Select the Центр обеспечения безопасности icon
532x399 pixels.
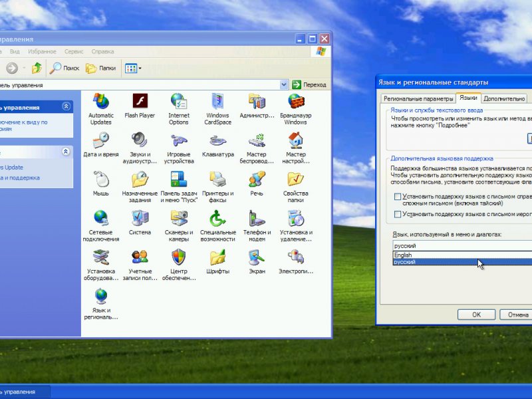179,265
